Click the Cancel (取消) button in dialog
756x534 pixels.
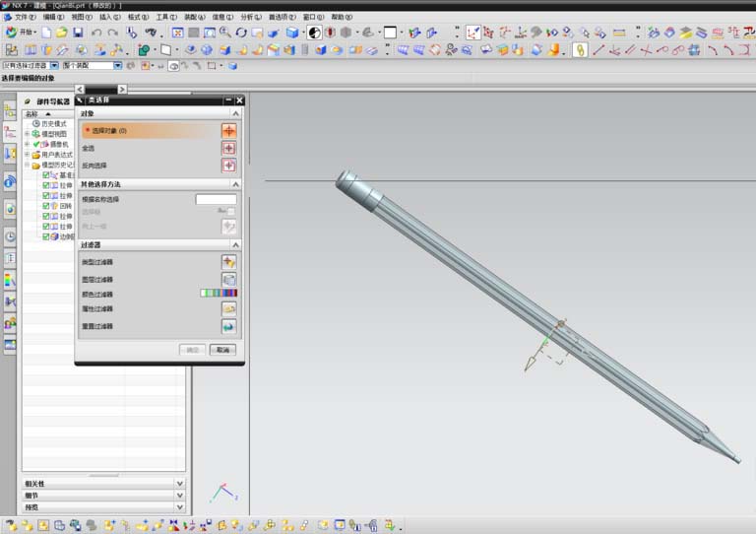click(222, 350)
